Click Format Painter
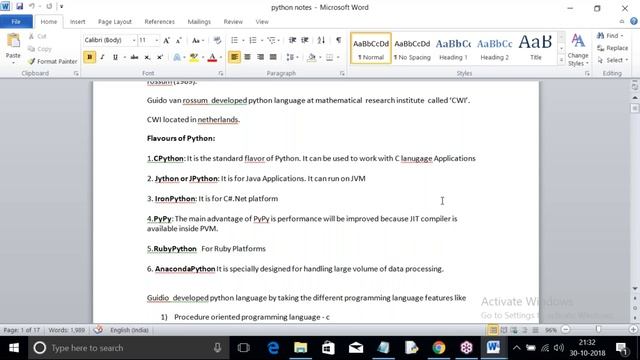Screen dimensions: 640x360 point(53,61)
